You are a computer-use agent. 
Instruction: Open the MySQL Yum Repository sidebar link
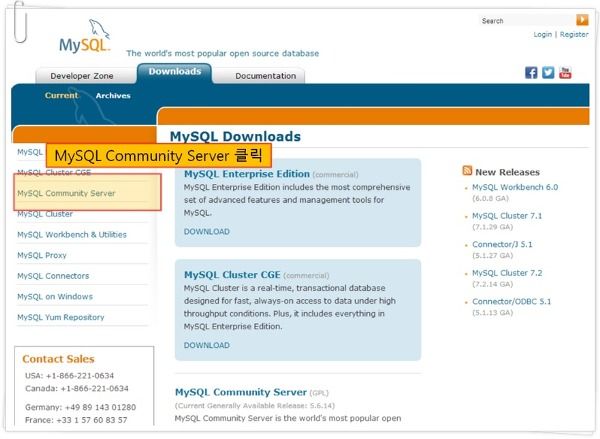(61, 317)
